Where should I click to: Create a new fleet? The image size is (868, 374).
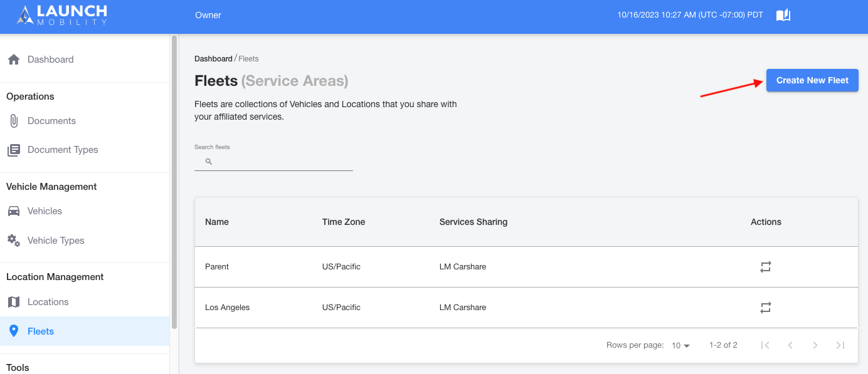812,80
